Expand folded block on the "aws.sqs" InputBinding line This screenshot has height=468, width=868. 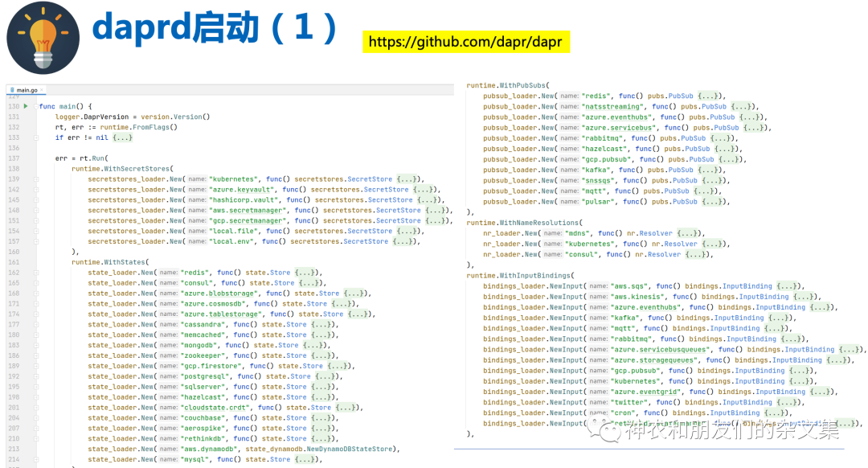[787, 286]
